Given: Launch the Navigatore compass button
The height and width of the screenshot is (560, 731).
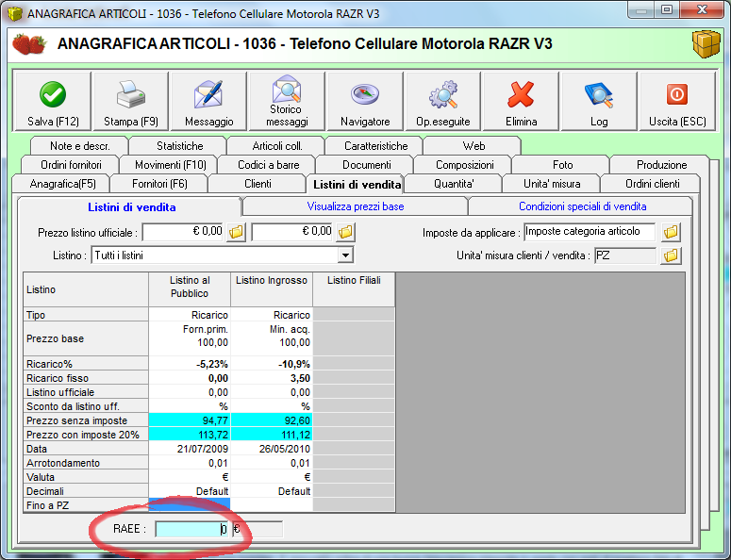Looking at the screenshot, I should tap(365, 101).
